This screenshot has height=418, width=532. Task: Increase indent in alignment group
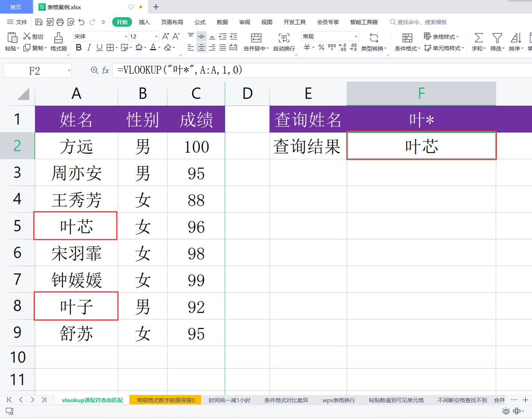[233, 36]
